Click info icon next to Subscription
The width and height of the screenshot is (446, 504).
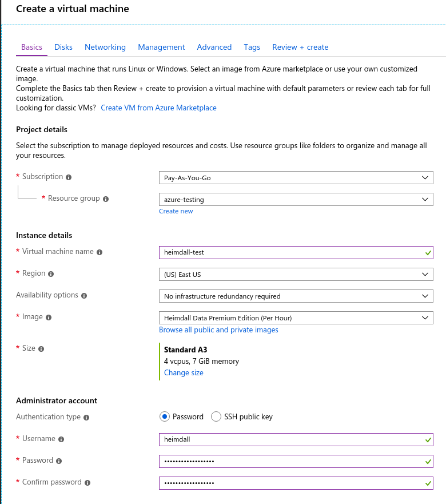(69, 177)
